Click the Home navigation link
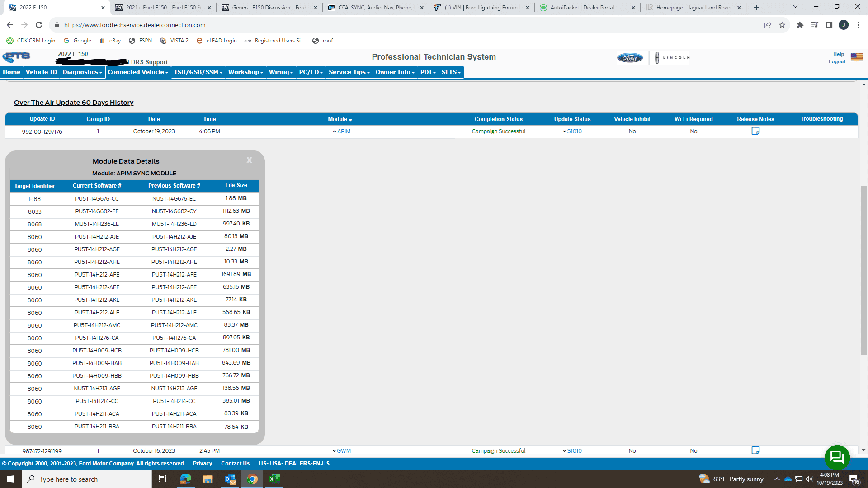 (11, 71)
